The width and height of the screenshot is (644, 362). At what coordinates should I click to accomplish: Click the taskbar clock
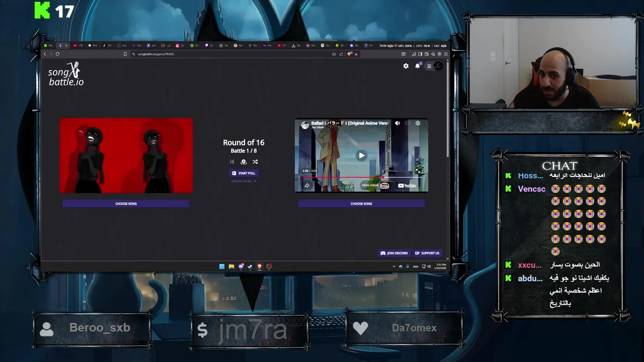point(441,266)
